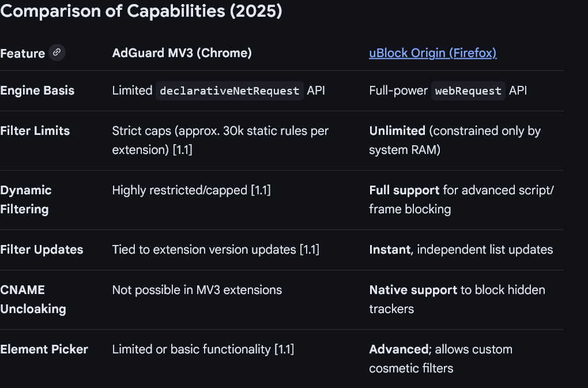Viewport: 588px width, 388px height.
Task: Click the webRequest code chip
Action: pyautogui.click(x=468, y=91)
